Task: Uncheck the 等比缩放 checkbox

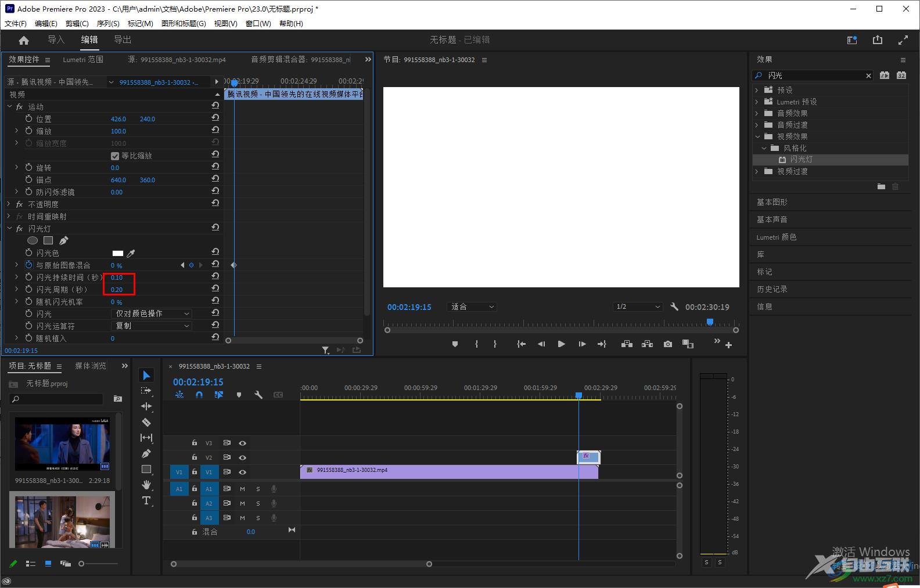Action: pos(115,156)
